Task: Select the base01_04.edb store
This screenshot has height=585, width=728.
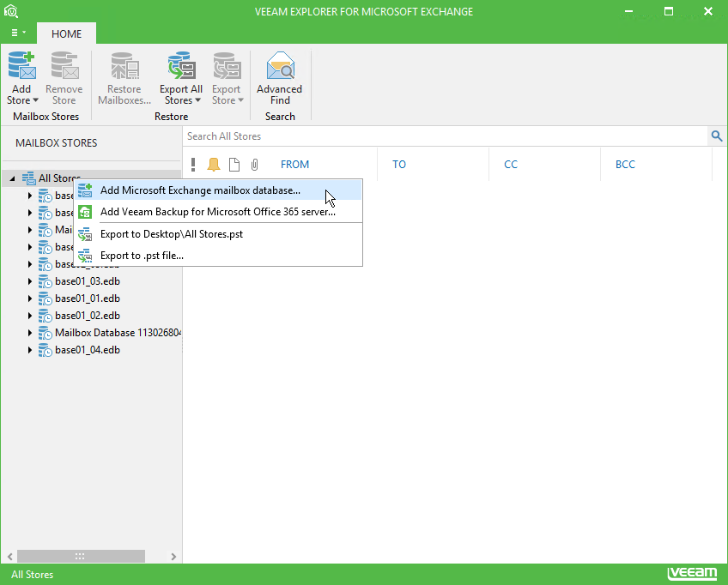Action: pyautogui.click(x=88, y=350)
